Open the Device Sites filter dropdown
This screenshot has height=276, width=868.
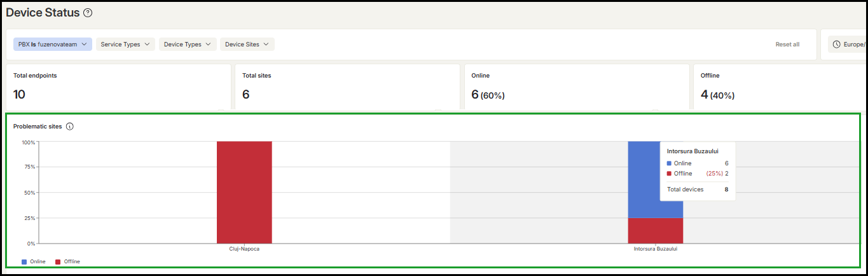tap(247, 45)
